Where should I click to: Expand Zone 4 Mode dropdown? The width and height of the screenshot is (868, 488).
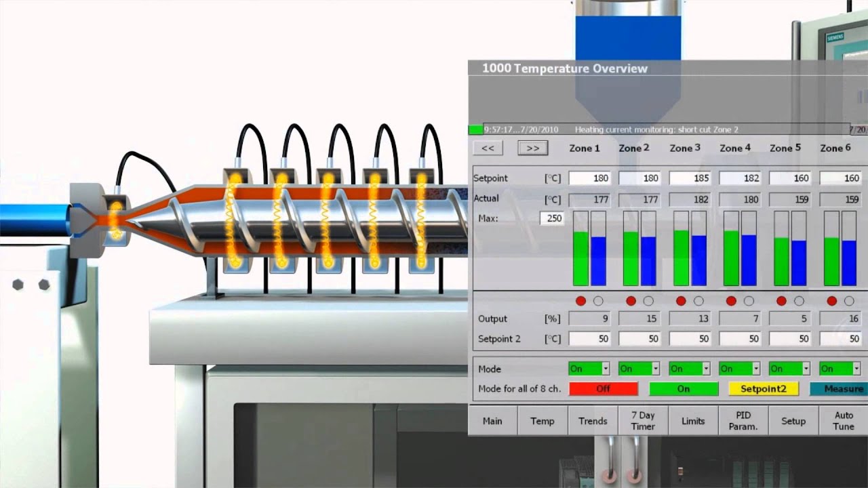tap(756, 369)
